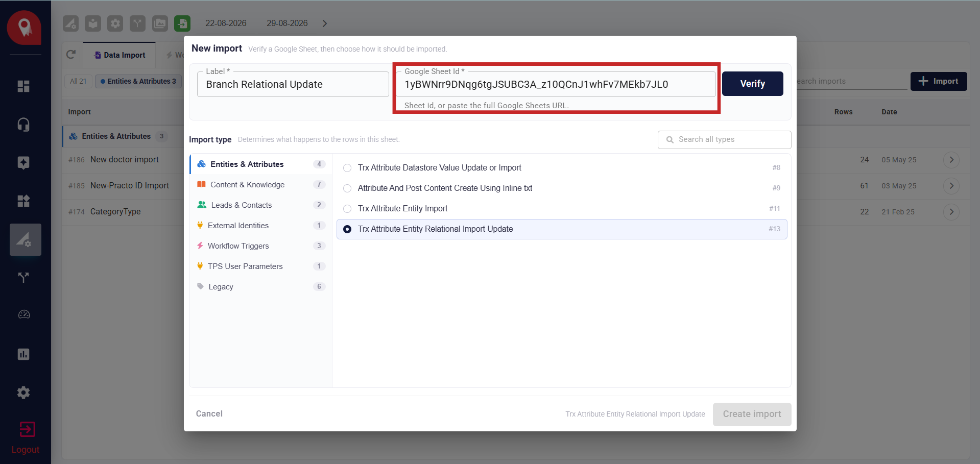Image resolution: width=980 pixels, height=464 pixels.
Task: Click Cancel in the dialog
Action: 209,414
